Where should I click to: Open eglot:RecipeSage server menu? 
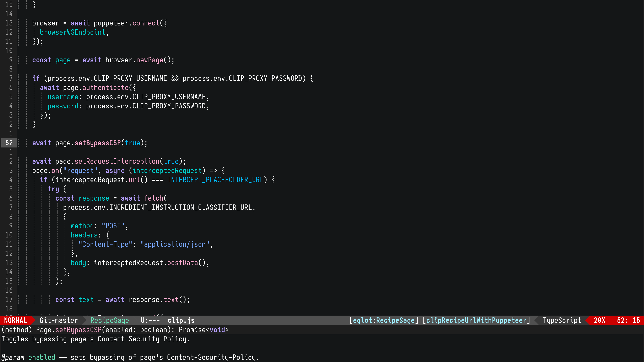384,320
